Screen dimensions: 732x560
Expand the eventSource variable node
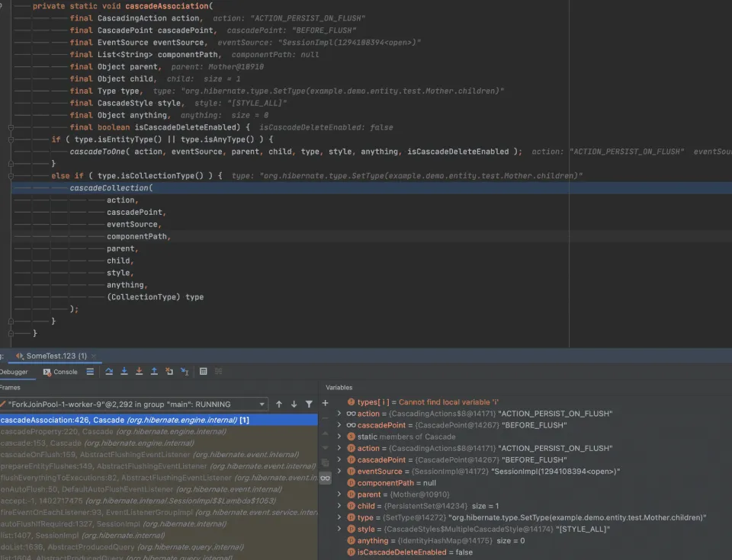point(339,471)
